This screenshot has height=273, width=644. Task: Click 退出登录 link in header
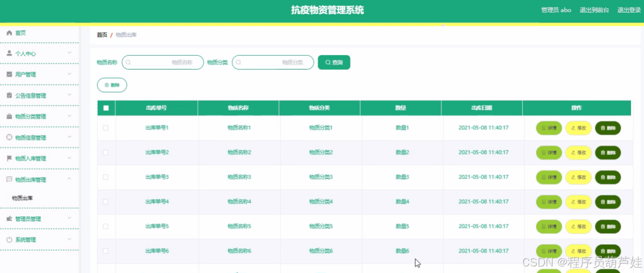click(x=628, y=10)
